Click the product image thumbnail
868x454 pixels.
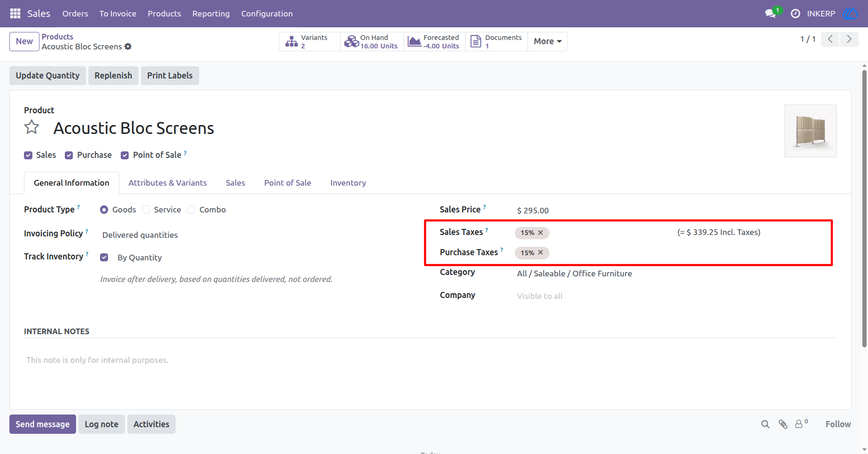810,131
